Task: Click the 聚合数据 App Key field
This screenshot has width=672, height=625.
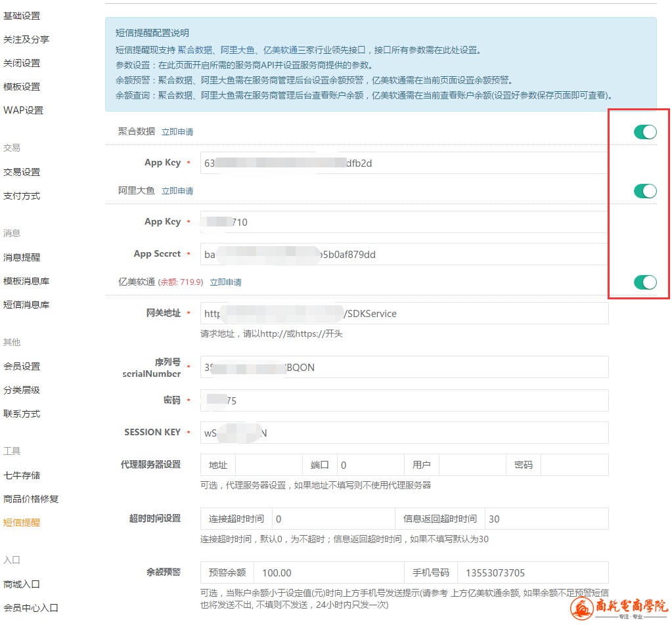Action: (404, 163)
